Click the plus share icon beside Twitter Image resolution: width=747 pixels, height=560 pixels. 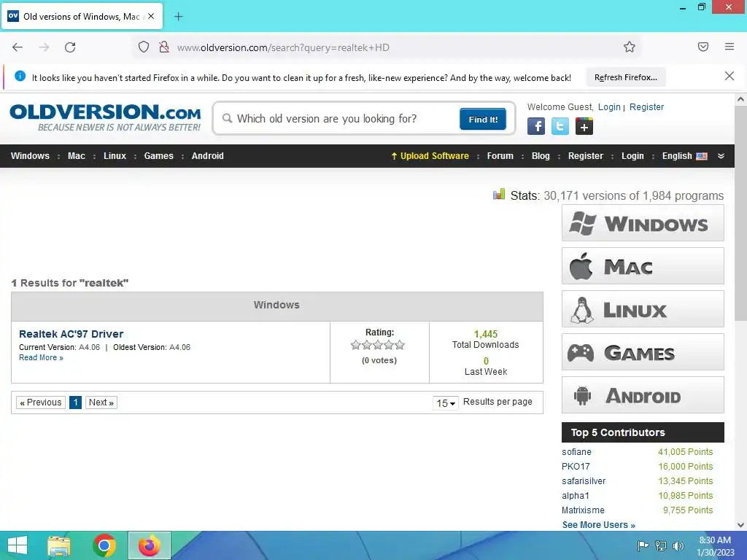pos(584,126)
